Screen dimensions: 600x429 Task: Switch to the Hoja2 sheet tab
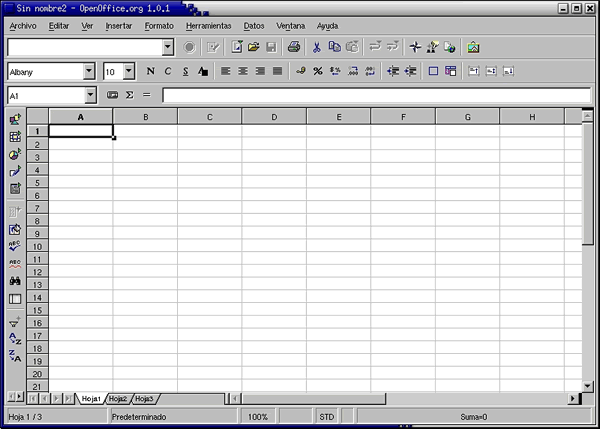pyautogui.click(x=119, y=398)
